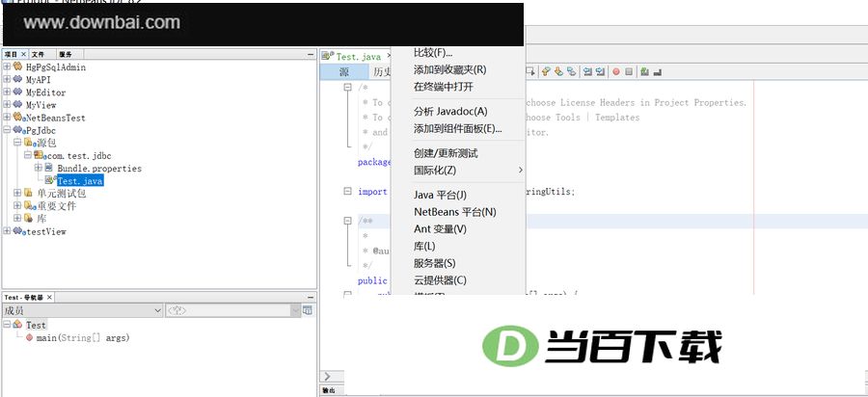Click the NetBeansTest project icon

17,118
